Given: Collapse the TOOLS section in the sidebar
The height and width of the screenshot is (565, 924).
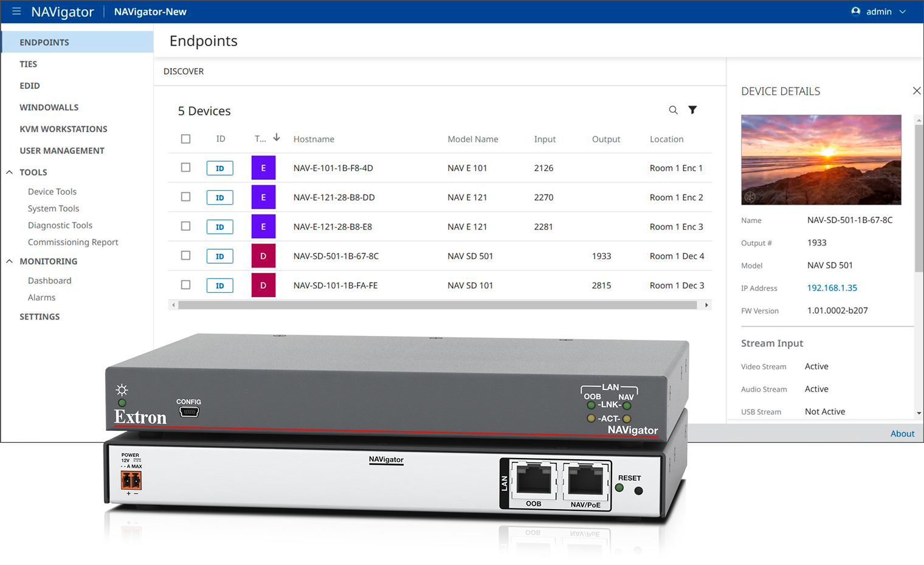Looking at the screenshot, I should click(x=9, y=172).
